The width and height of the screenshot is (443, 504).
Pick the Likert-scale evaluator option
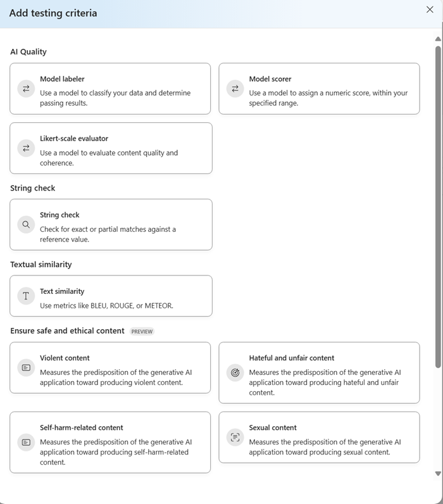[111, 148]
